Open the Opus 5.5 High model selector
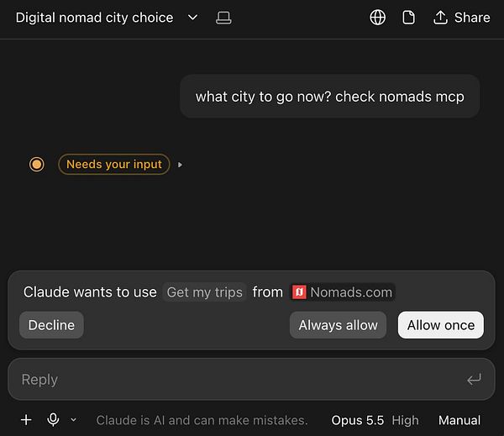 click(x=375, y=420)
